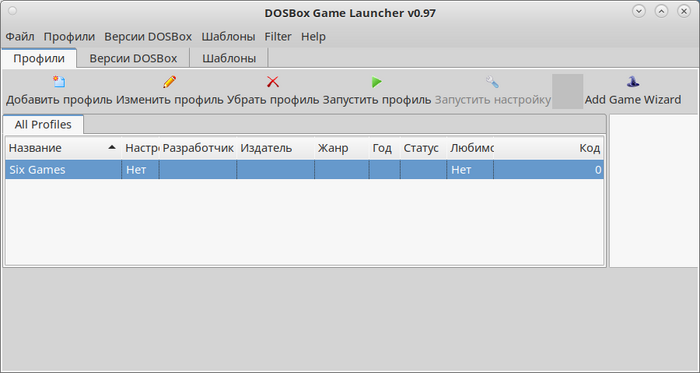Open the Шаблоны menu in menu bar

point(228,37)
